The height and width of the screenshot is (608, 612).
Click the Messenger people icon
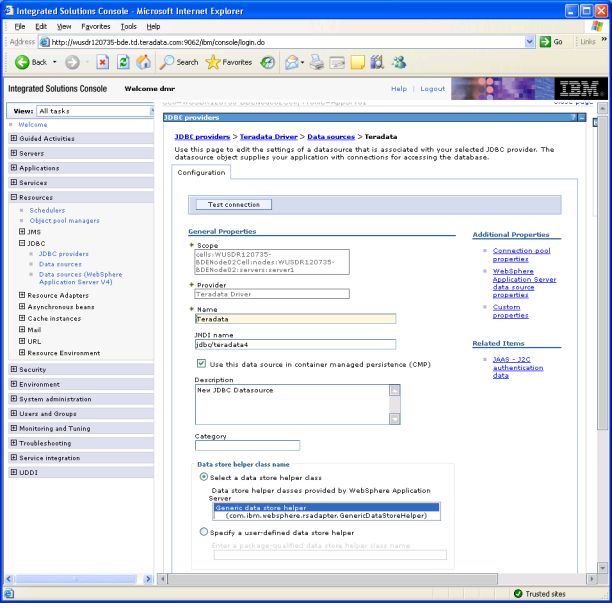tap(399, 62)
